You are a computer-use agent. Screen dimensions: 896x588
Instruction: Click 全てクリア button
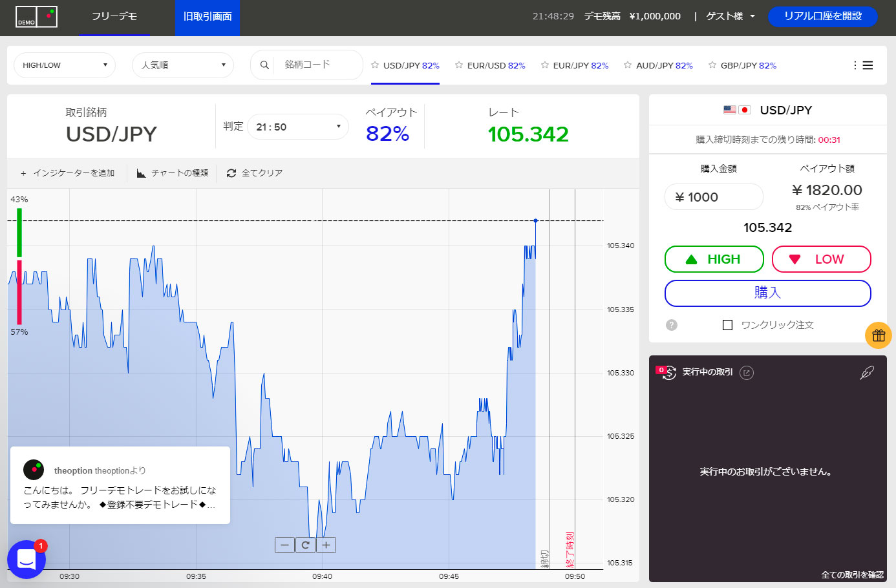pos(255,173)
